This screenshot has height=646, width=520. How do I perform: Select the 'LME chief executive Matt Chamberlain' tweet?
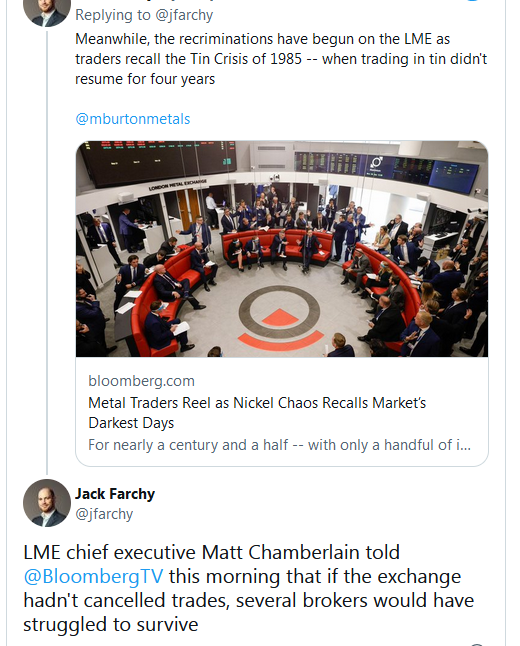point(248,588)
